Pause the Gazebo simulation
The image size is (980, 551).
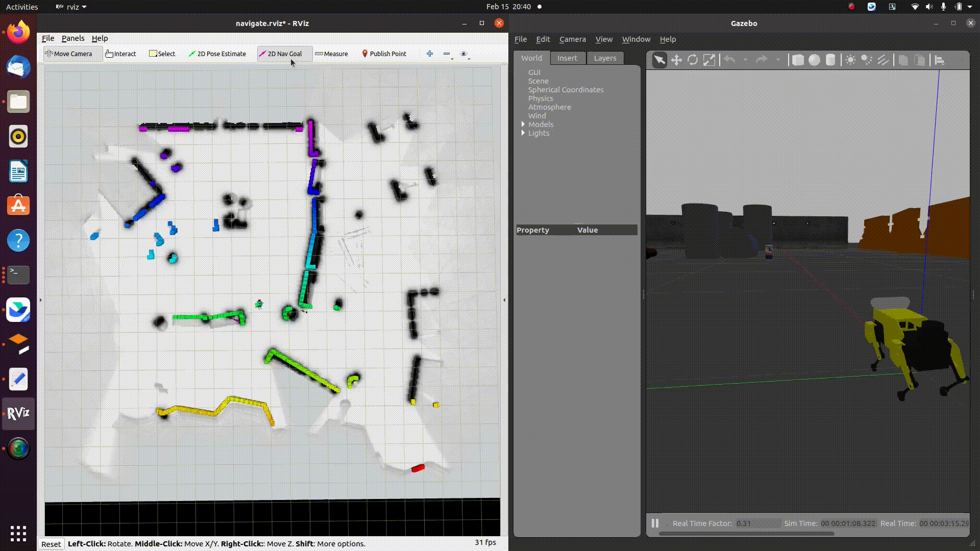655,523
